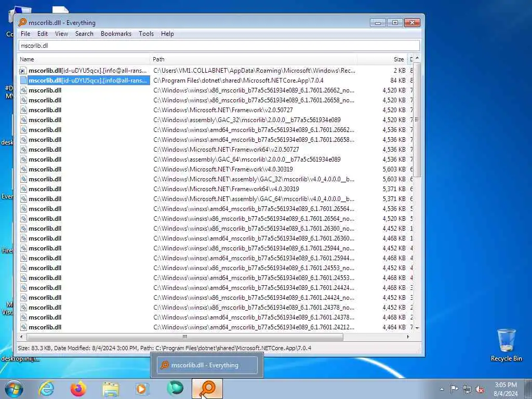
Task: Click the dll icon for amd64 winsxs 26564 row
Action: pos(23,209)
